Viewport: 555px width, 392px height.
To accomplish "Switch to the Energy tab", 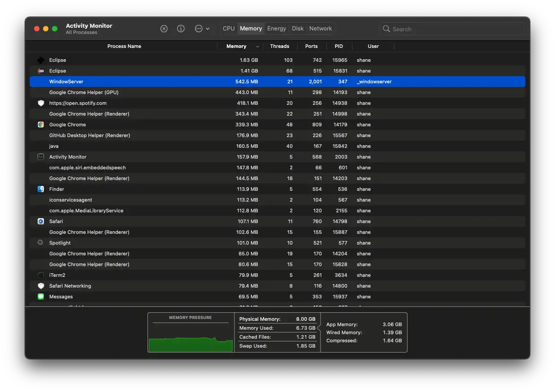I will pos(277,29).
